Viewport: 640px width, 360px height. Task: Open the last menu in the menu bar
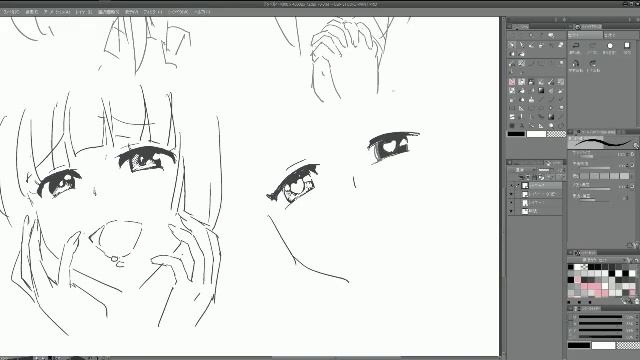(x=202, y=12)
